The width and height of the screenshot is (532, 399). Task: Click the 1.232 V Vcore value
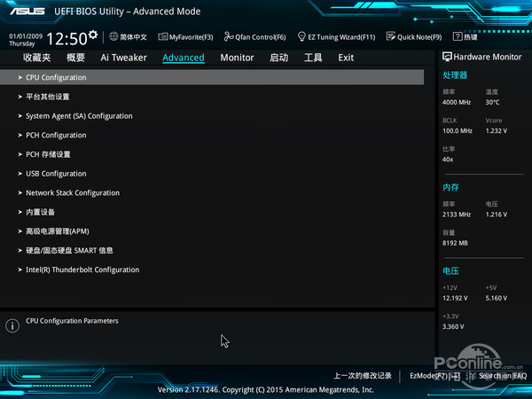pos(496,130)
